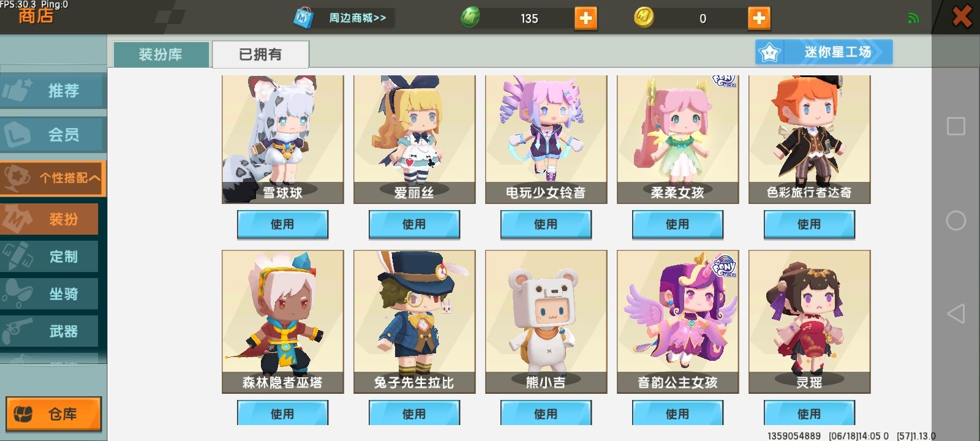Collapse the 个性搭配 category expander

coord(53,178)
